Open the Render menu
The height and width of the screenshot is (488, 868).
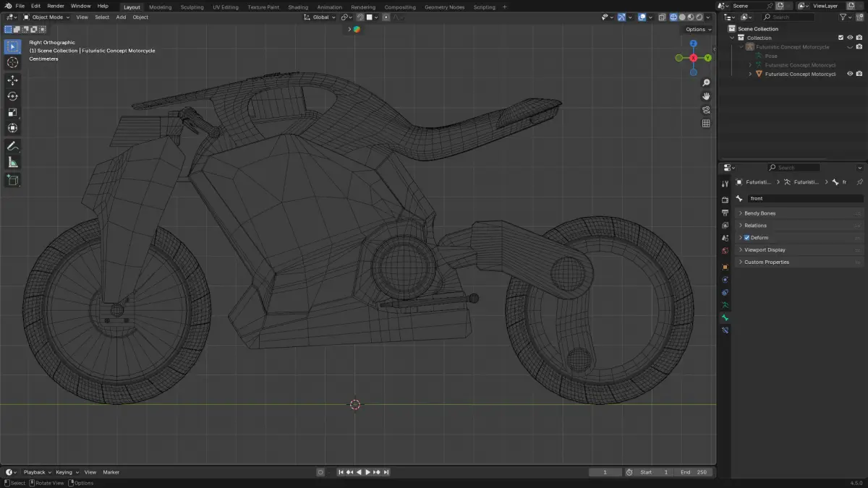[x=56, y=6]
